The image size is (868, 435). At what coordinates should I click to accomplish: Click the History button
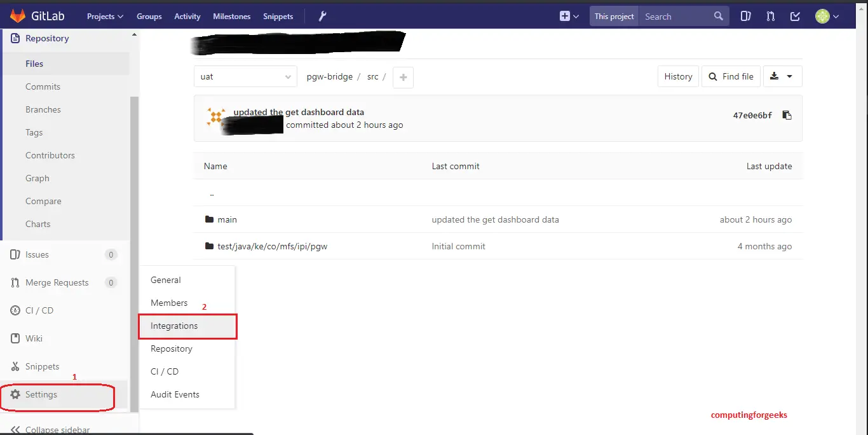tap(678, 76)
